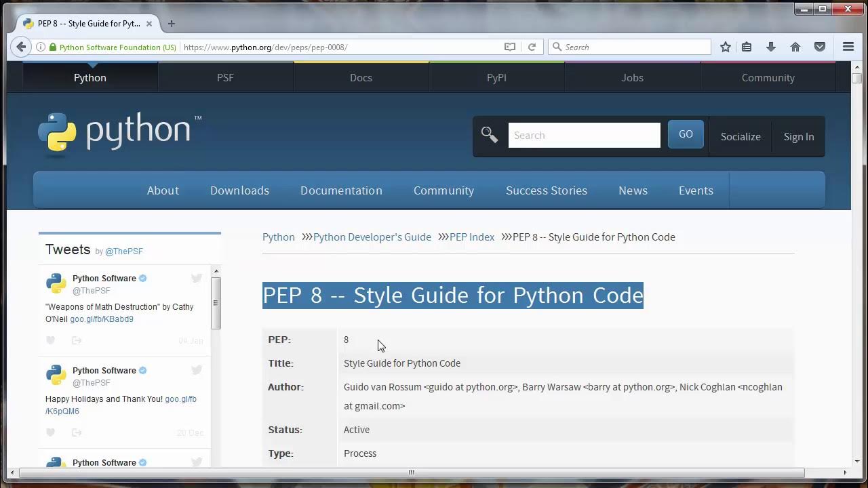The height and width of the screenshot is (488, 868).
Task: Like the Weapons of Math Destruction tweet
Action: tap(50, 340)
